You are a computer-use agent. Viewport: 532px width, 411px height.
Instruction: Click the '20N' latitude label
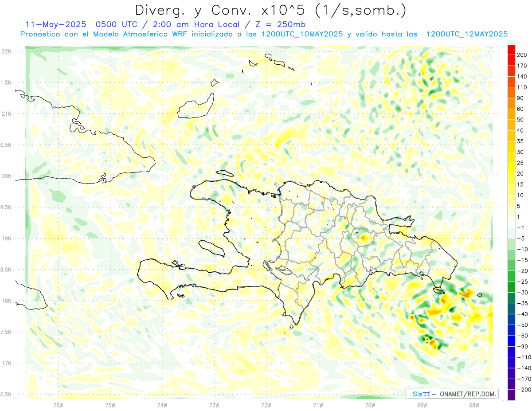click(x=7, y=176)
